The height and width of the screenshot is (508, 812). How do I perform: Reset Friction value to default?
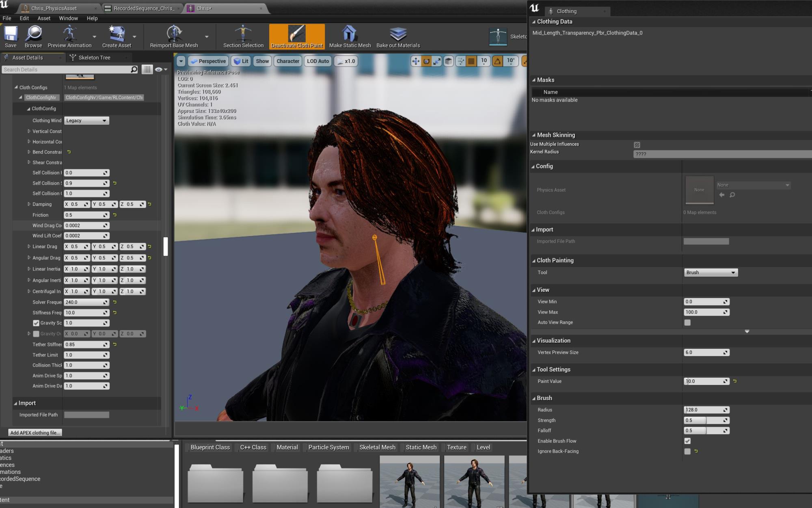click(x=115, y=215)
